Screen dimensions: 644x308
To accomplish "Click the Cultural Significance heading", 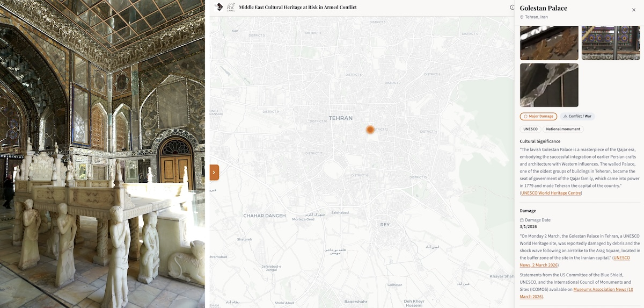I will [x=540, y=141].
